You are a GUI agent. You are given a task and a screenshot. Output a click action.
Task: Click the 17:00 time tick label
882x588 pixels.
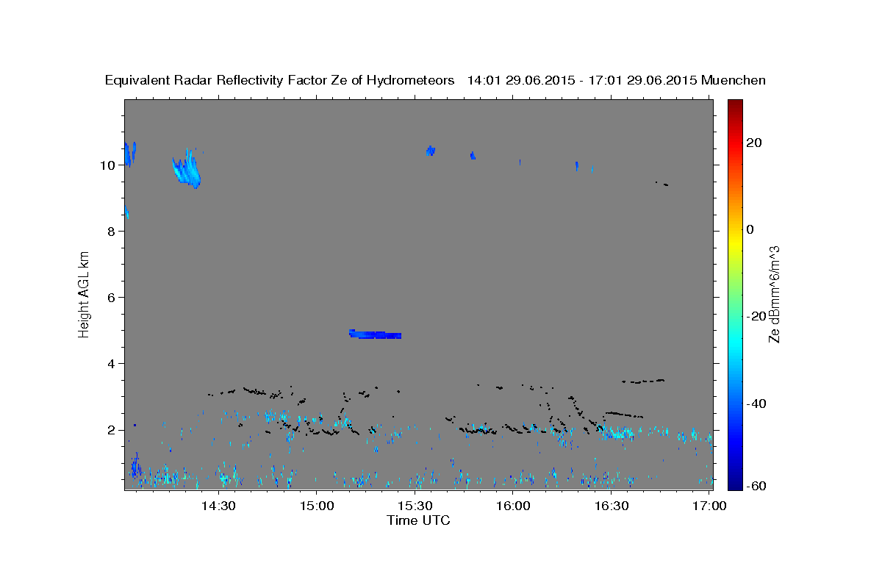pyautogui.click(x=709, y=506)
